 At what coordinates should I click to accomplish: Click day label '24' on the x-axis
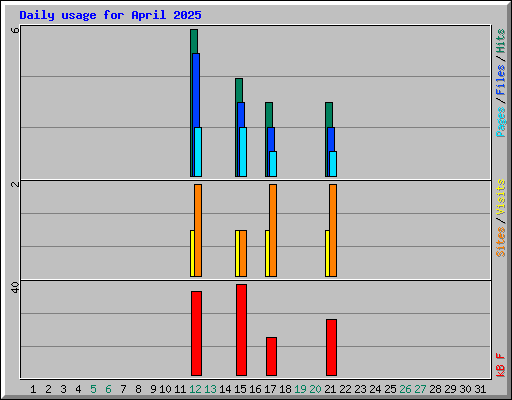tap(375, 389)
